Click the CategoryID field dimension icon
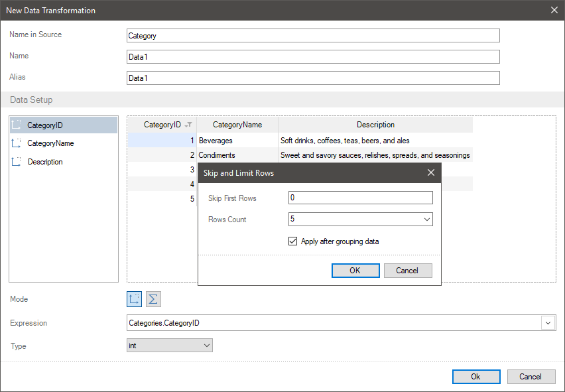The height and width of the screenshot is (392, 565). click(x=17, y=125)
